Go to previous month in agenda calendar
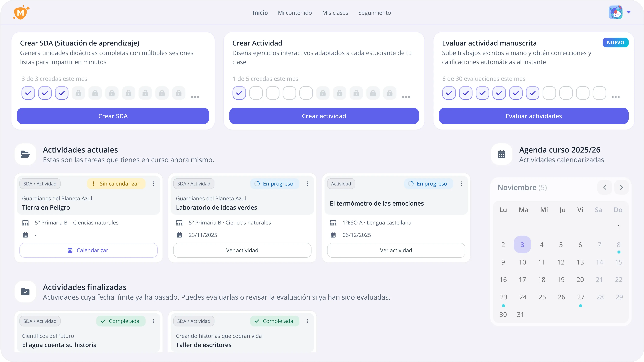The image size is (644, 362). (x=605, y=187)
